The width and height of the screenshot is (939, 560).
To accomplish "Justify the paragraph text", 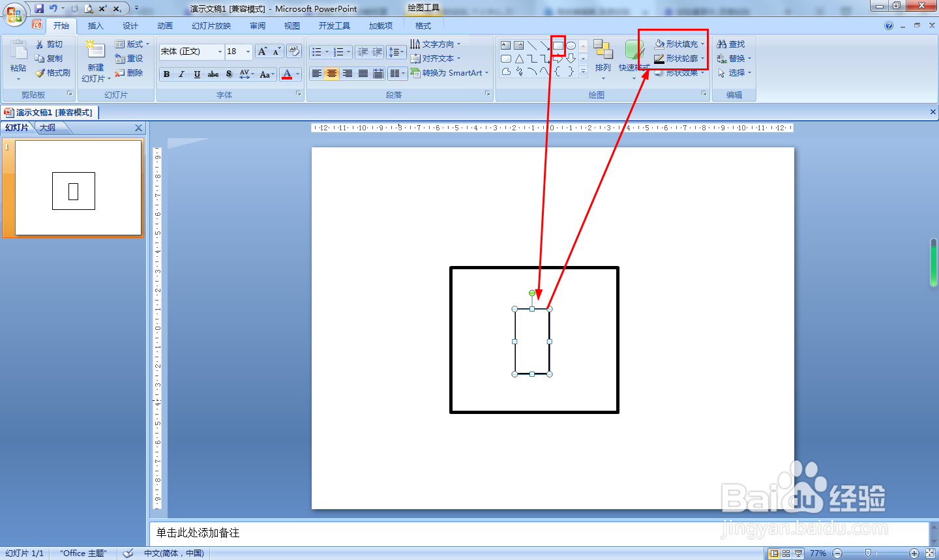I will tap(363, 74).
